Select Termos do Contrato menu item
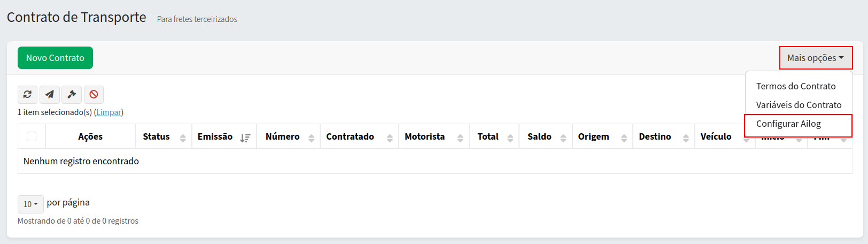Viewport: 868px width, 244px height. [x=795, y=86]
